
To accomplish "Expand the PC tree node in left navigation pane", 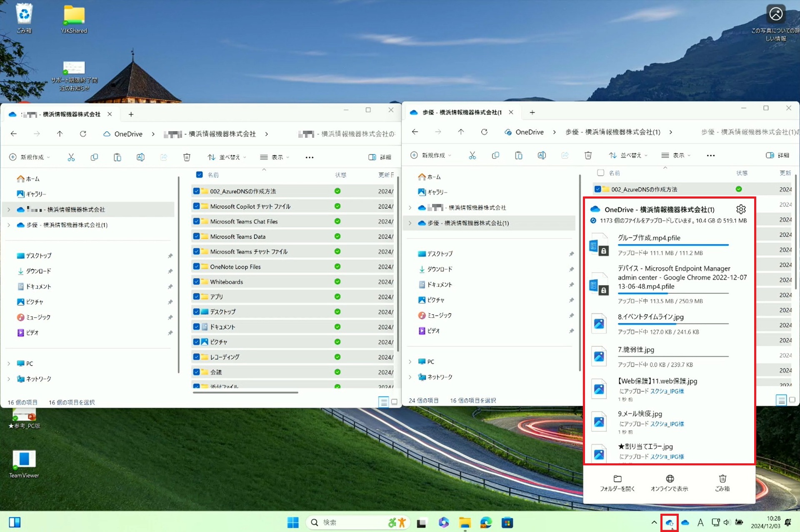I will (x=9, y=363).
